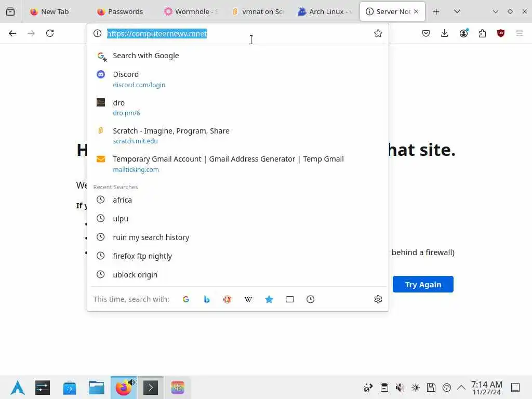Reload the current page
This screenshot has width=532, height=399.
pos(50,33)
